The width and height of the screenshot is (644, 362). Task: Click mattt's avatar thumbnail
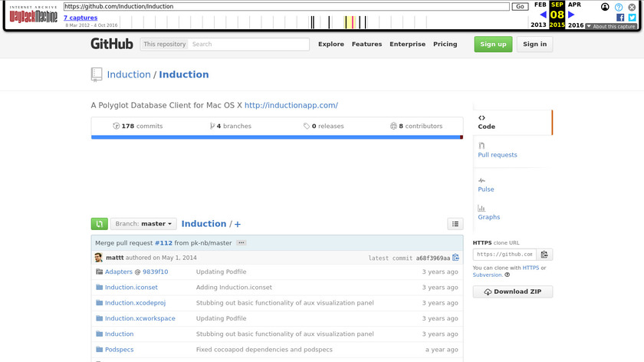[99, 258]
